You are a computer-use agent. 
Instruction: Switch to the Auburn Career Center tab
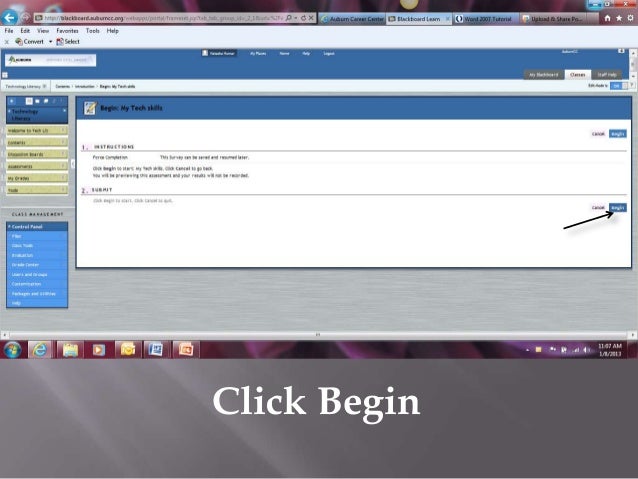[352, 19]
